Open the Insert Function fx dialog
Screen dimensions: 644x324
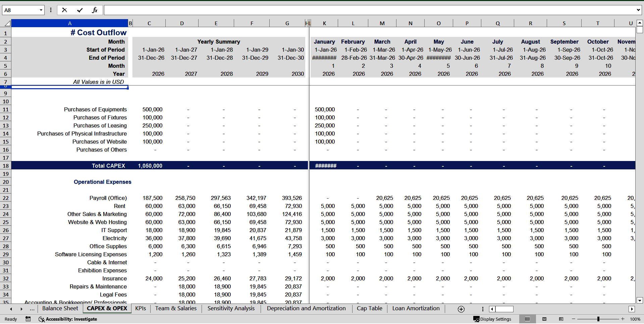[x=95, y=10]
